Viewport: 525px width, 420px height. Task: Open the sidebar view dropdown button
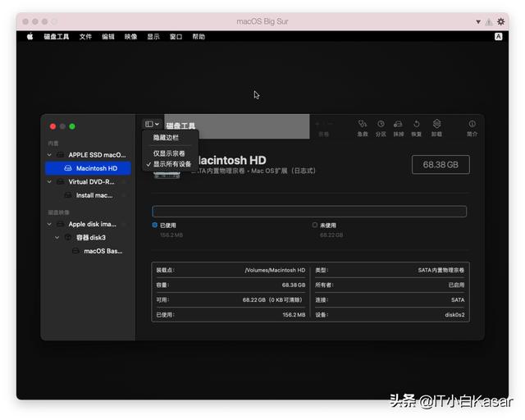[x=152, y=124]
